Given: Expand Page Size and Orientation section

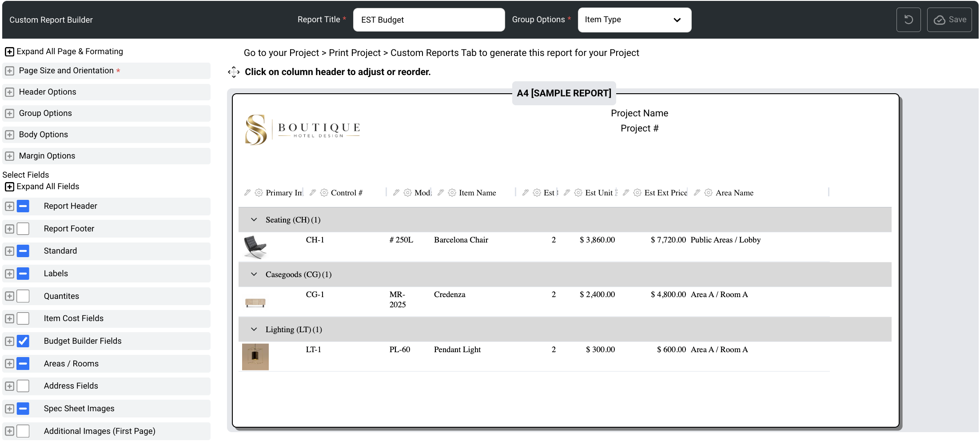Looking at the screenshot, I should coord(9,71).
